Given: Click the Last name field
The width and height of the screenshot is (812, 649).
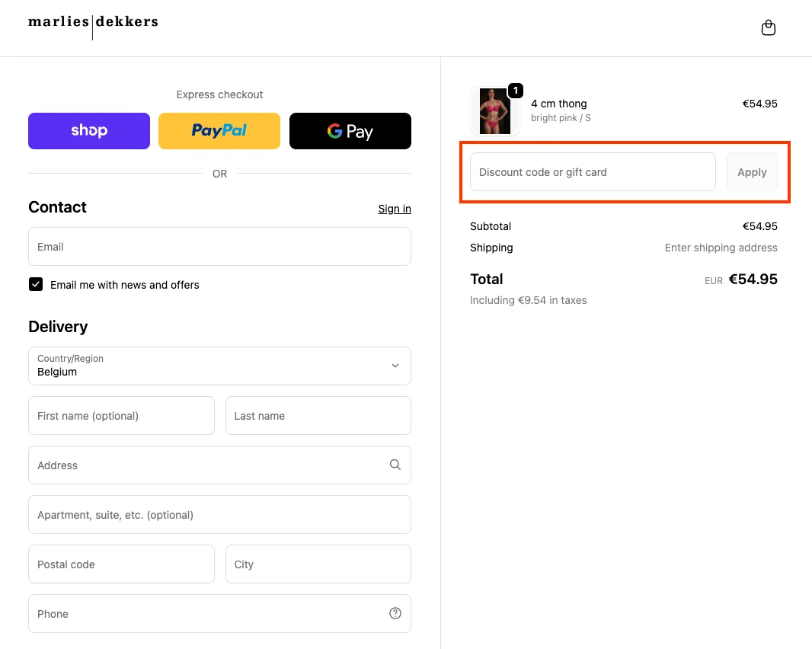Looking at the screenshot, I should click(x=318, y=415).
